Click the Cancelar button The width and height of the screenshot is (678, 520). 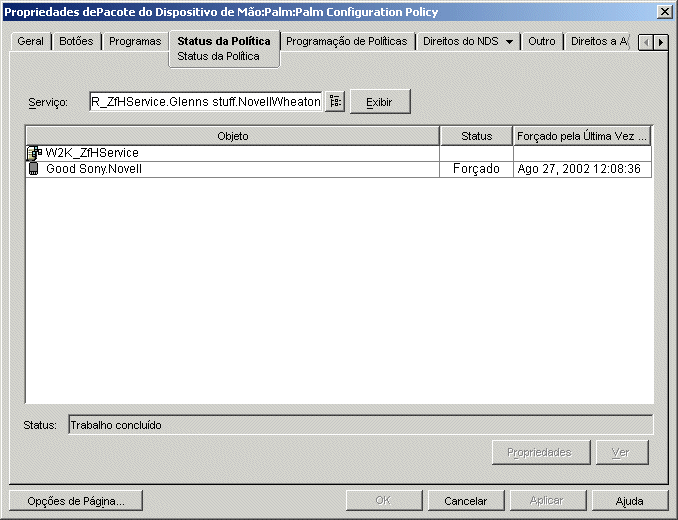click(466, 501)
